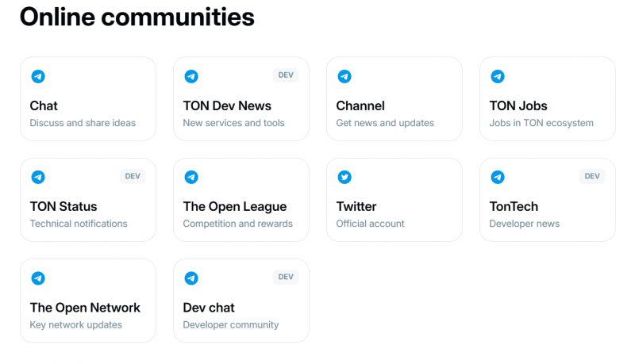635x364 pixels.
Task: Click the 'Online communities' heading
Action: 137,17
